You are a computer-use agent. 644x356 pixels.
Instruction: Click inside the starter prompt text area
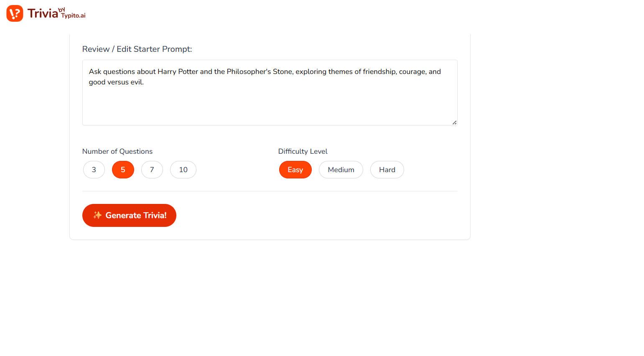pyautogui.click(x=270, y=92)
